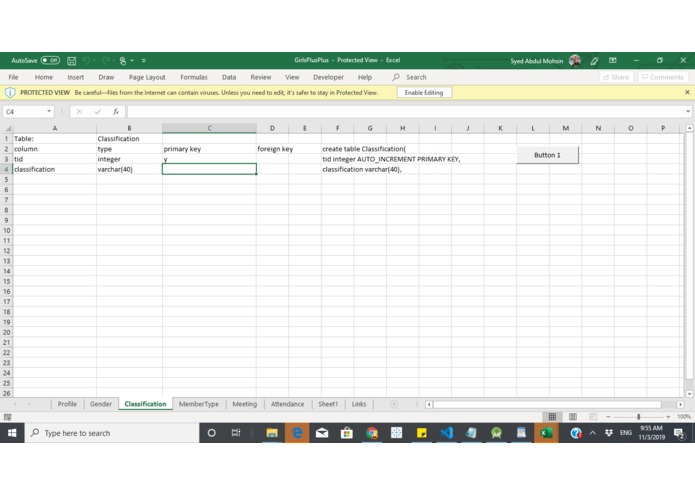The image size is (695, 494).
Task: Switch to the Profile sheet tab
Action: point(67,404)
